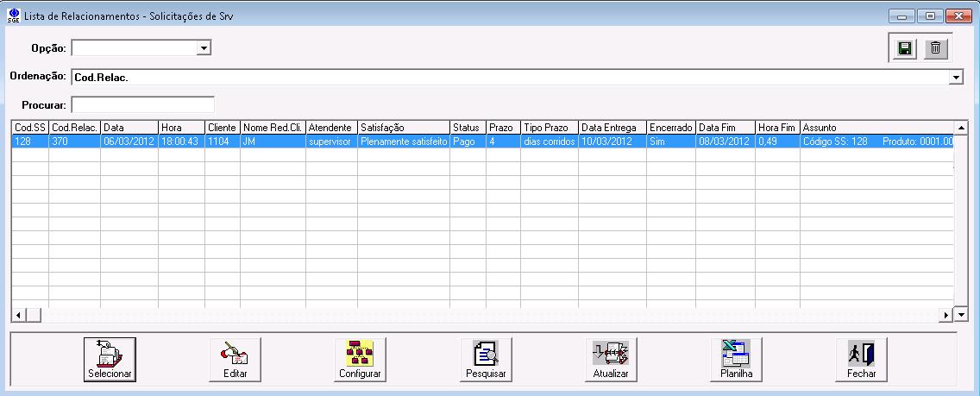Screen dimensions: 980x396
Task: Click the vertical scrollbar down arrow
Action: coord(963,315)
